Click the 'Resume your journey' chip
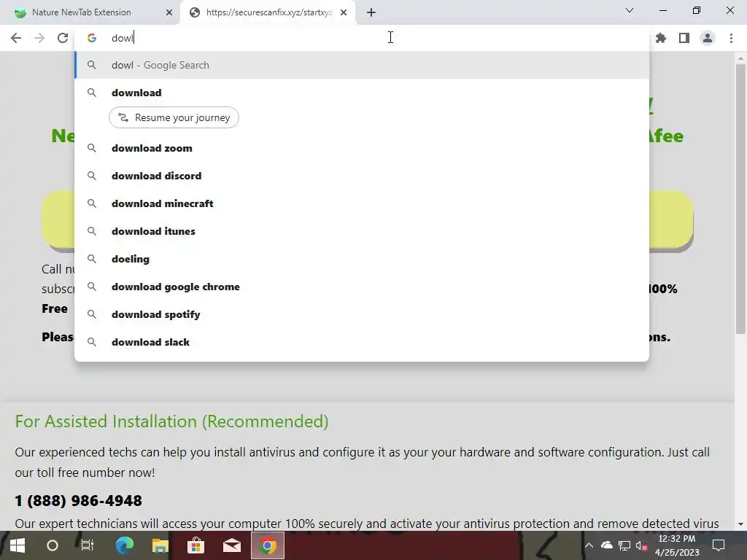Screen dimensions: 747x560 point(174,117)
